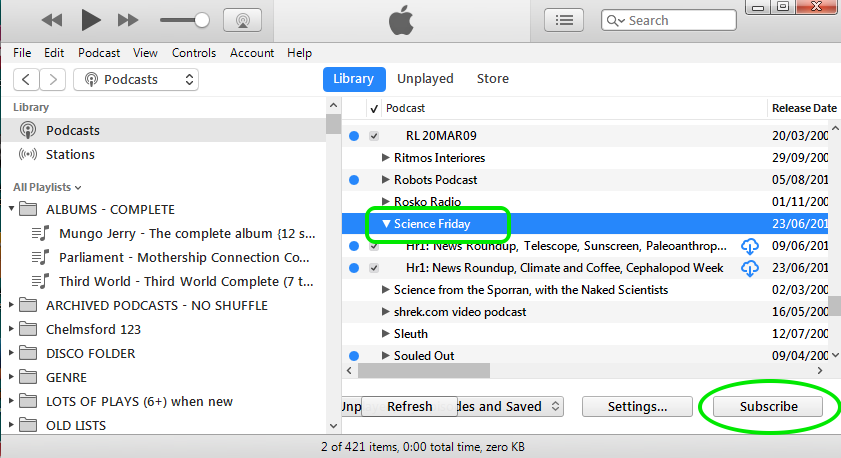Open the episodes and Saved dropdown
The height and width of the screenshot is (458, 841).
[x=510, y=407]
